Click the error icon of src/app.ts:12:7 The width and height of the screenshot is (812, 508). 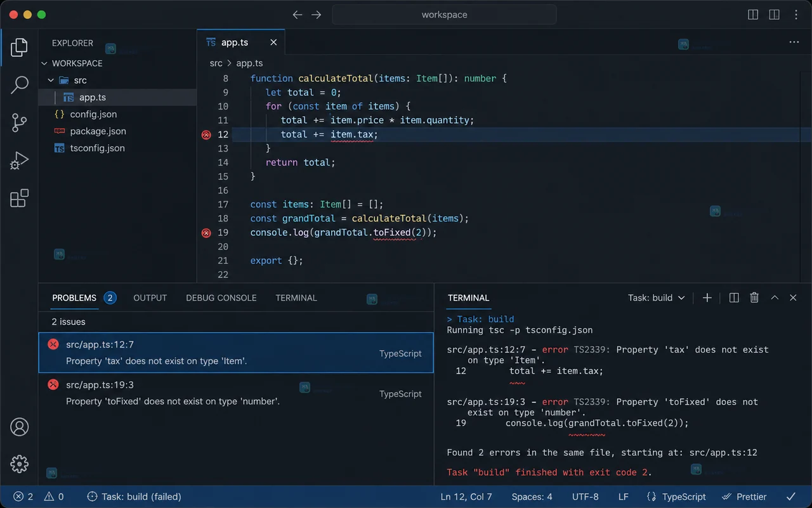coord(53,344)
